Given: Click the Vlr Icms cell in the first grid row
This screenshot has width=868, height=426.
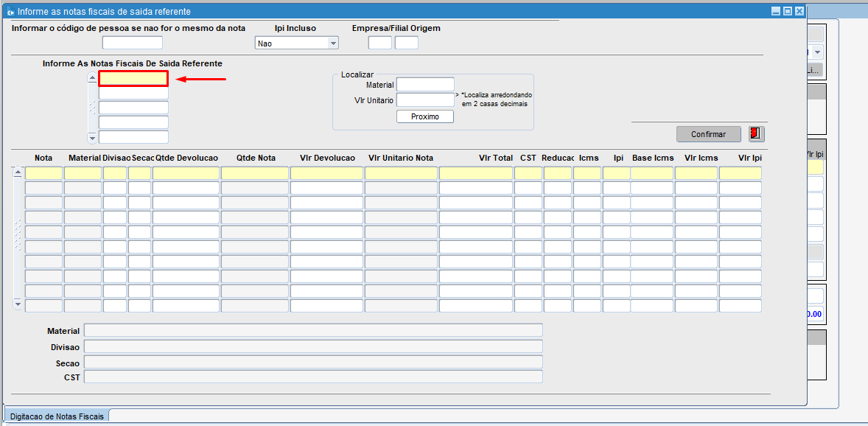Looking at the screenshot, I should (x=696, y=173).
